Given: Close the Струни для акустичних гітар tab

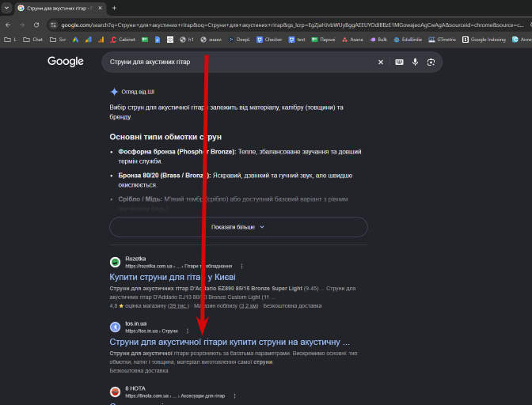Looking at the screenshot, I should [x=100, y=8].
